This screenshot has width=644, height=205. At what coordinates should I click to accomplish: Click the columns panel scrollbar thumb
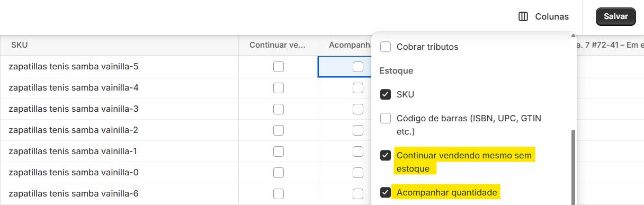click(x=573, y=167)
